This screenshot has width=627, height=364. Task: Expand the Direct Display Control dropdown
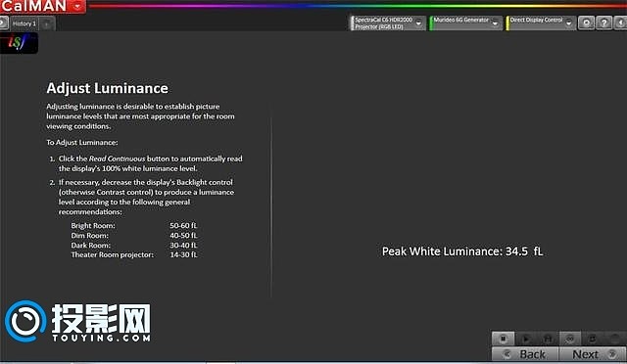click(x=568, y=23)
